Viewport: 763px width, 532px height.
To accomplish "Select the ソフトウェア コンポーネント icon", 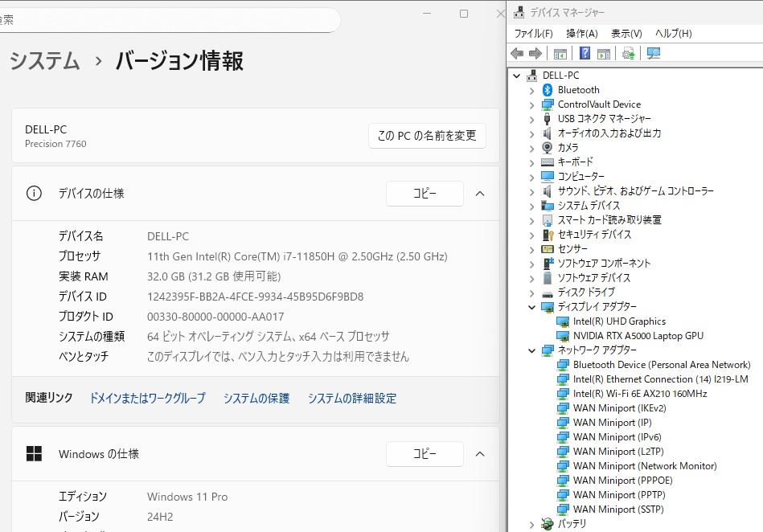I will (548, 264).
